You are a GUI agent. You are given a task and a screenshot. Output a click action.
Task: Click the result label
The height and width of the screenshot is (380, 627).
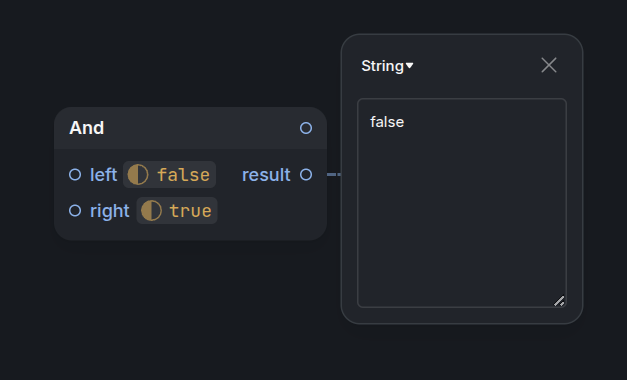[266, 175]
